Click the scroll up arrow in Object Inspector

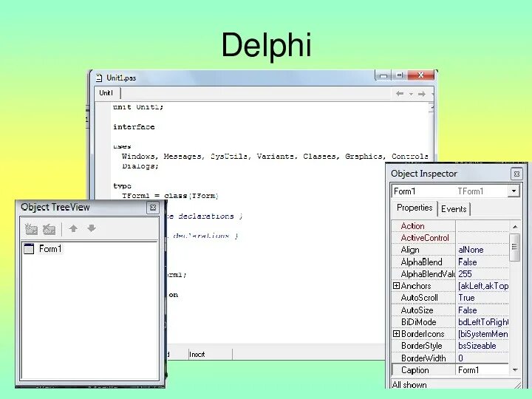tap(515, 226)
